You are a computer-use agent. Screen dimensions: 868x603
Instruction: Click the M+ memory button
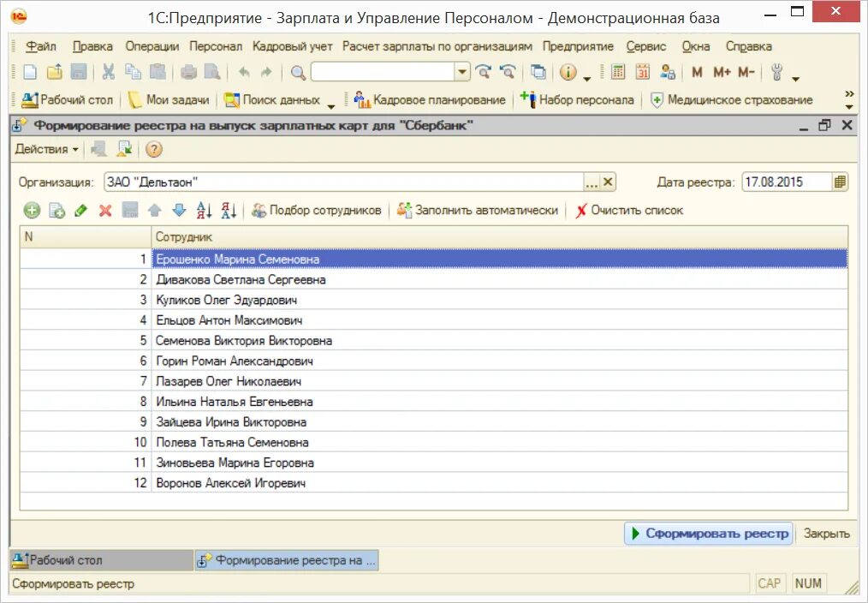coord(722,72)
